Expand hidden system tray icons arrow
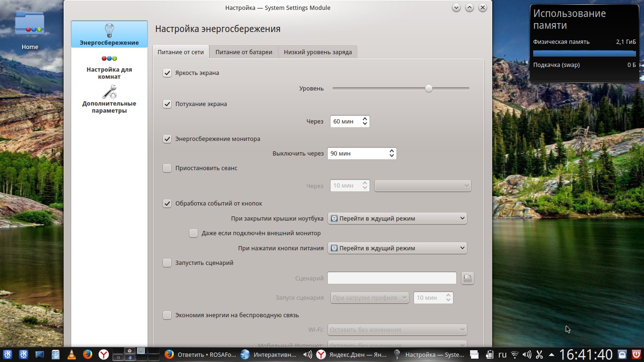Image resolution: width=644 pixels, height=362 pixels. click(x=551, y=354)
